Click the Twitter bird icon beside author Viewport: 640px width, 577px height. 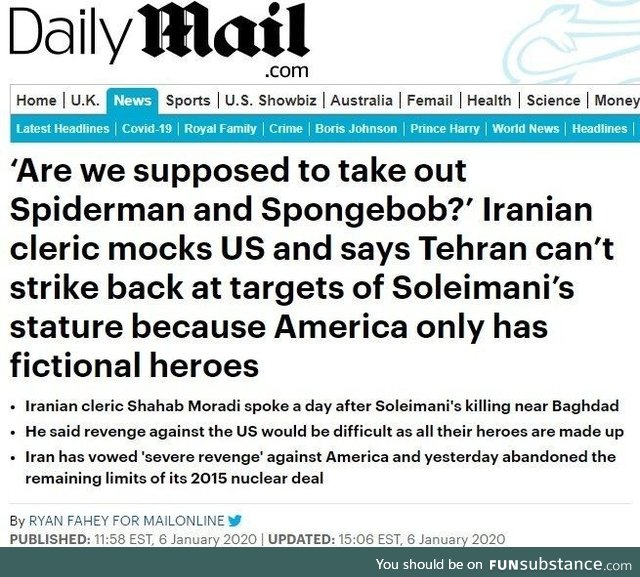[x=235, y=521]
